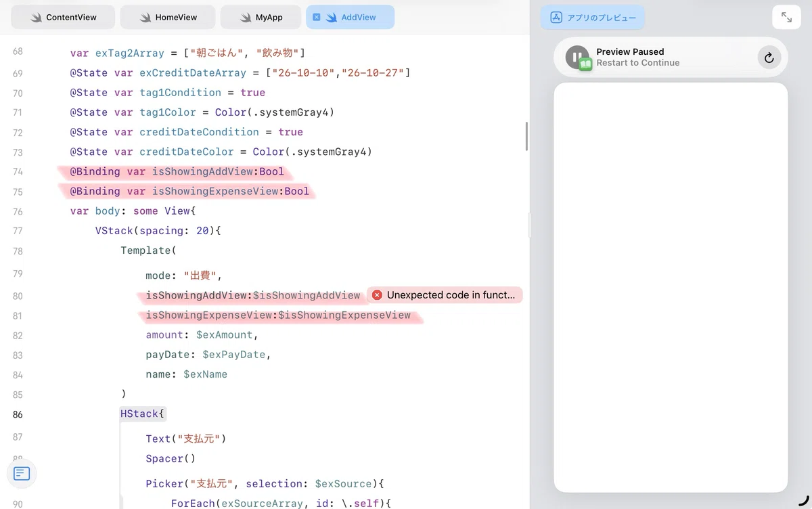Place cursor on exCreditDateArray line
This screenshot has height=509, width=812.
point(240,72)
